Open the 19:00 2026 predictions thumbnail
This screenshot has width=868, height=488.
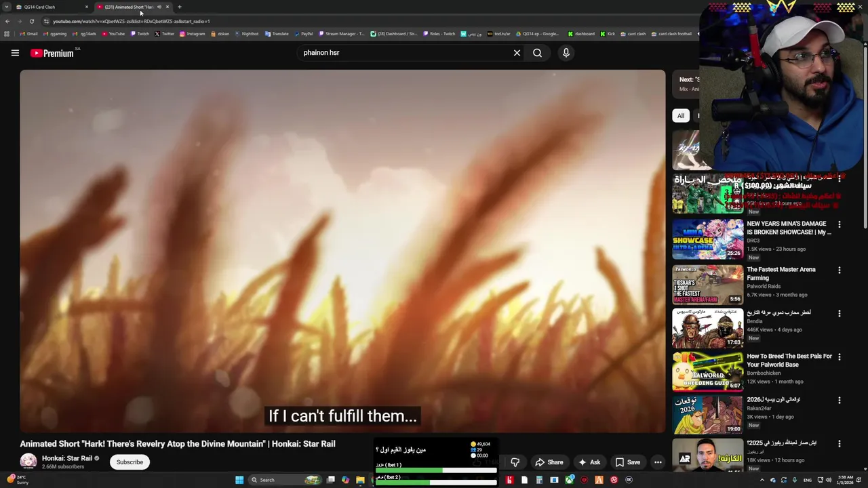coord(708,415)
